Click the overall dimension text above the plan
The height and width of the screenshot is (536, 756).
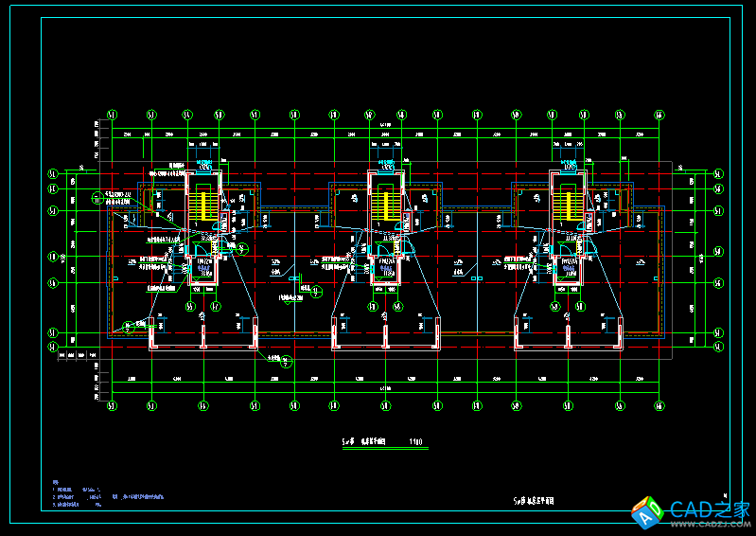click(x=385, y=125)
